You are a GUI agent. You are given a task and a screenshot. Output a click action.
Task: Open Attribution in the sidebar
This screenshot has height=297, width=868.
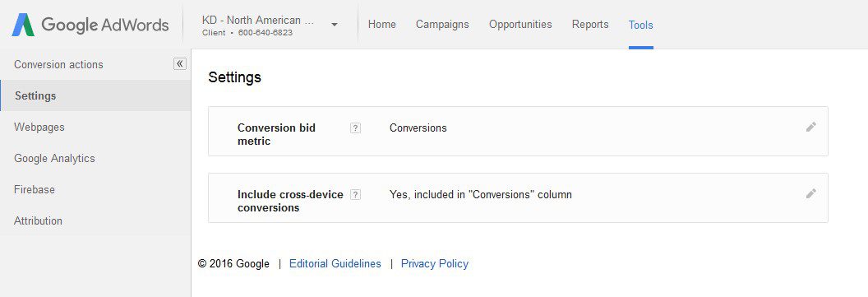pos(38,220)
